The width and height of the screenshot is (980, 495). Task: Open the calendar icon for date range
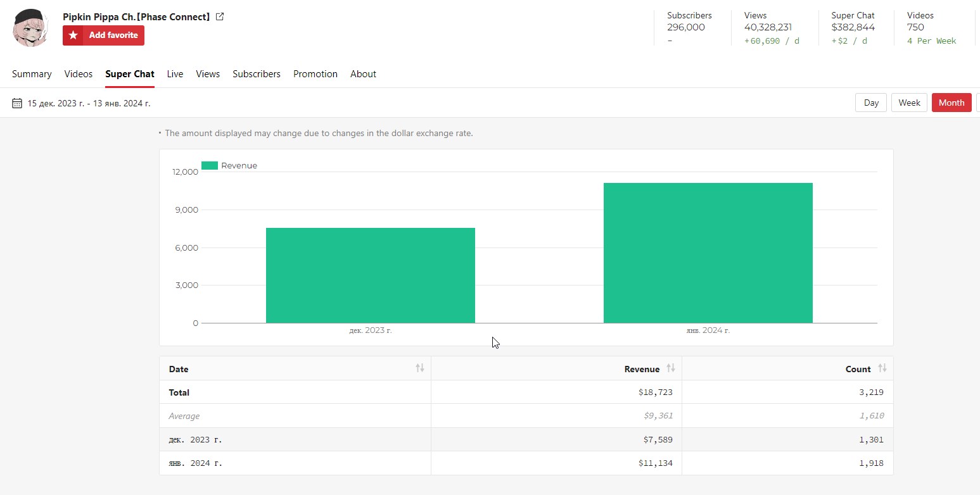17,103
